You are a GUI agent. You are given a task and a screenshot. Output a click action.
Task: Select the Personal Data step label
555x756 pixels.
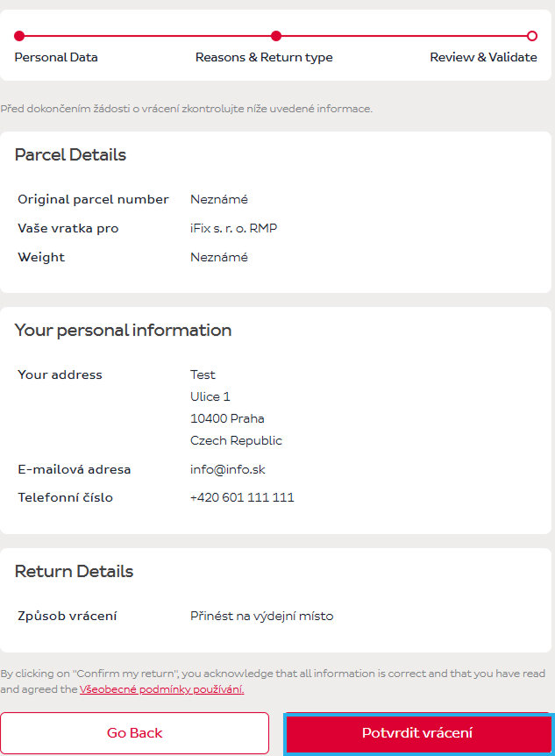click(56, 58)
